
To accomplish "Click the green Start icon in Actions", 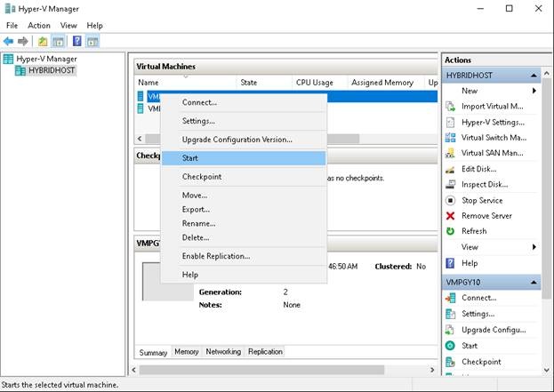I will 450,346.
